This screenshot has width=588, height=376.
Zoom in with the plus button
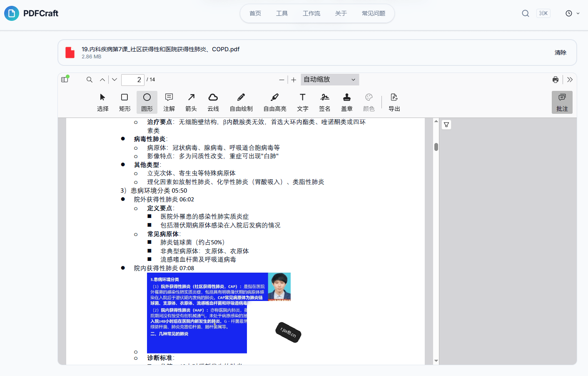(x=294, y=80)
